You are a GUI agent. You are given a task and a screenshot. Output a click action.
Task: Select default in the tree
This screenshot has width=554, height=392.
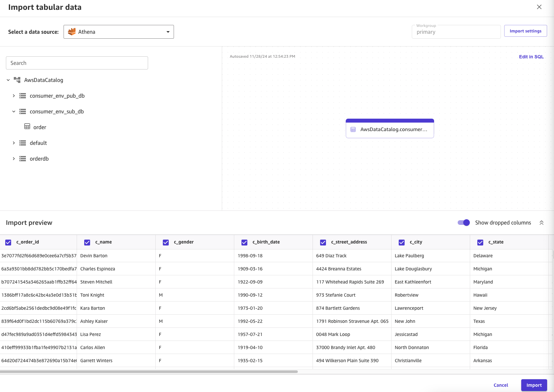tap(38, 143)
